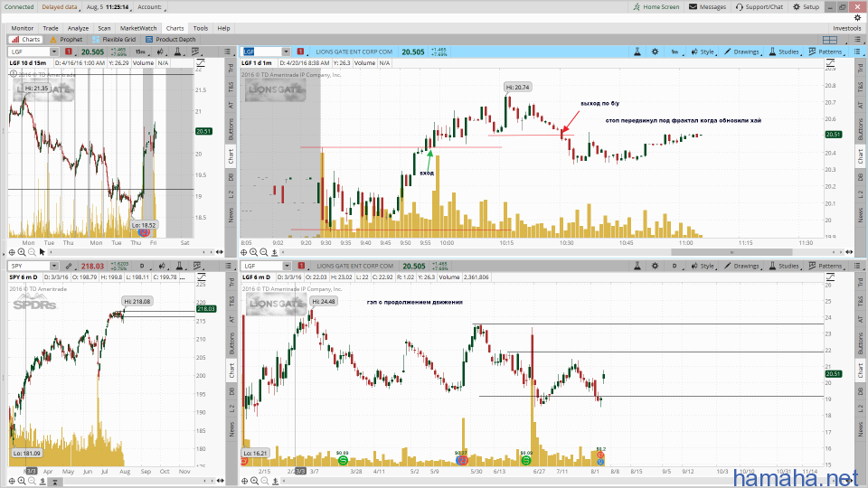
Task: Open Drawings menu in top-right chart
Action: point(741,52)
